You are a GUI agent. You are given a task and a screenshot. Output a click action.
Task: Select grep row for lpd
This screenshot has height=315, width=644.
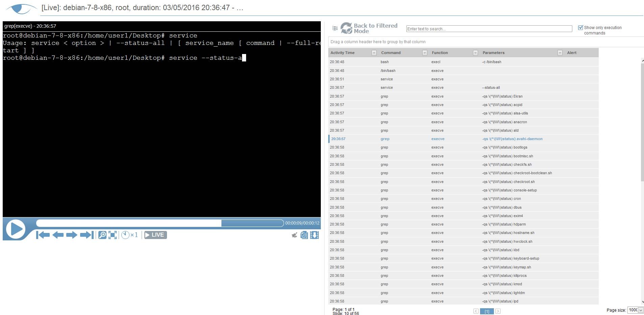click(x=463, y=301)
